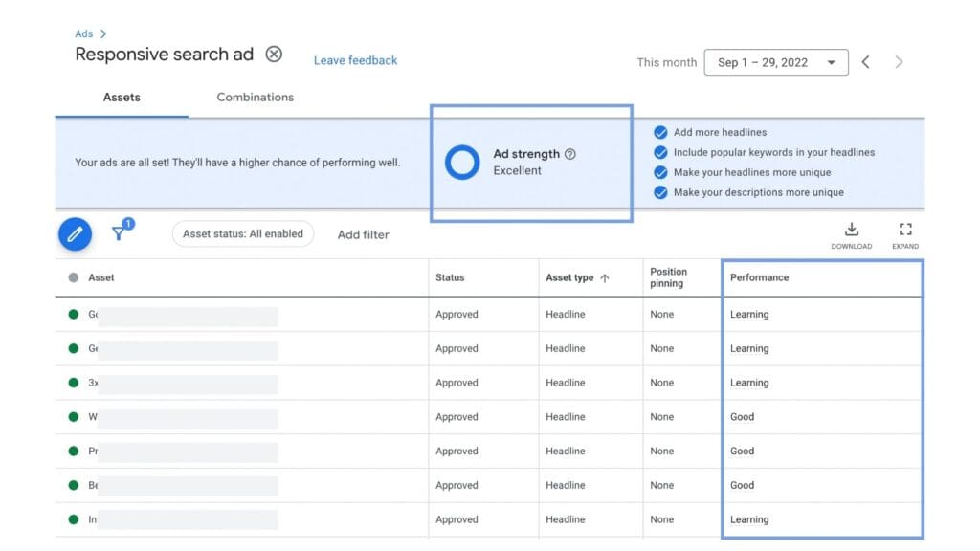Toggle 'Include popular keywords in your headlines' checkmark
Viewport: 980px width, 551px height.
click(x=660, y=153)
